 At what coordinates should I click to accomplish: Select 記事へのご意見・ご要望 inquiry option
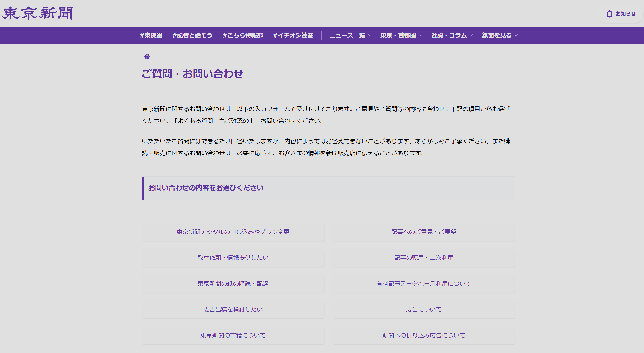click(424, 232)
